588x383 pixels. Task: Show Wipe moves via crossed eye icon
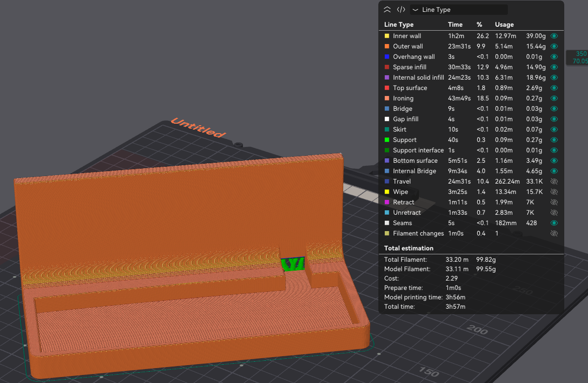(554, 191)
